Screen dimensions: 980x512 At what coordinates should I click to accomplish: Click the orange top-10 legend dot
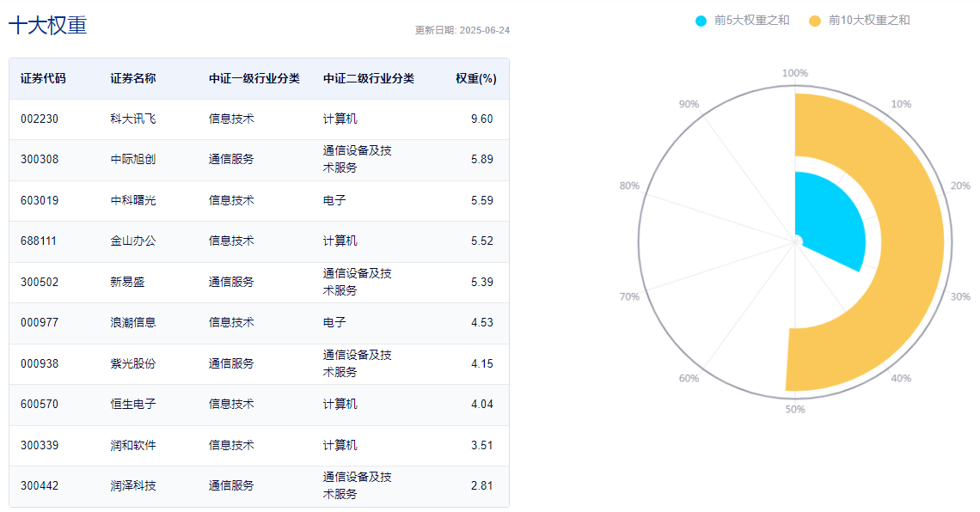814,21
